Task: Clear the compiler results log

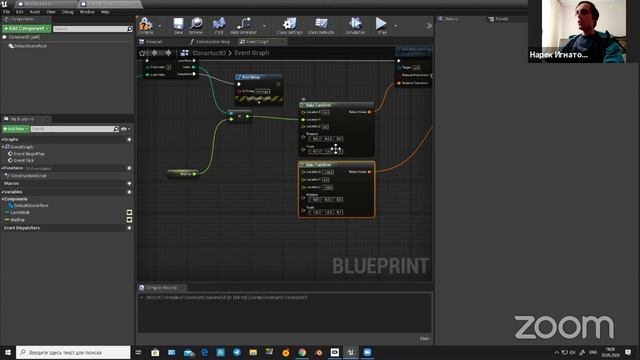Action: click(x=424, y=338)
